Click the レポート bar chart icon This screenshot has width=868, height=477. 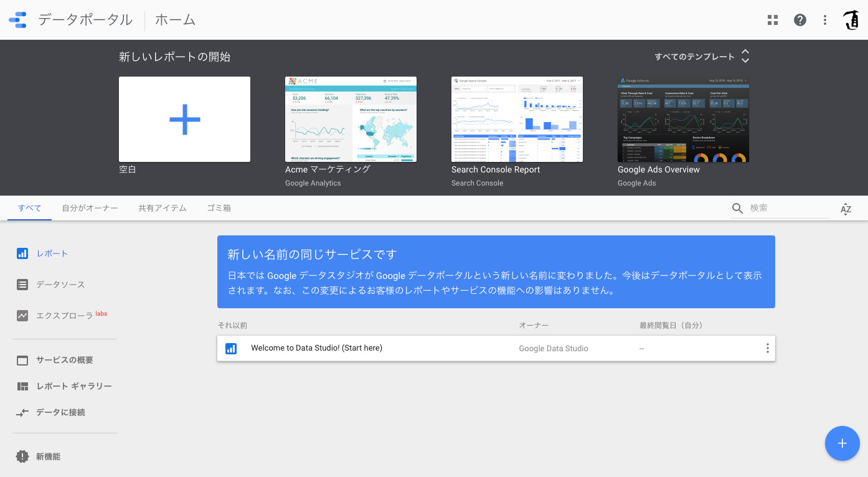[x=22, y=253]
